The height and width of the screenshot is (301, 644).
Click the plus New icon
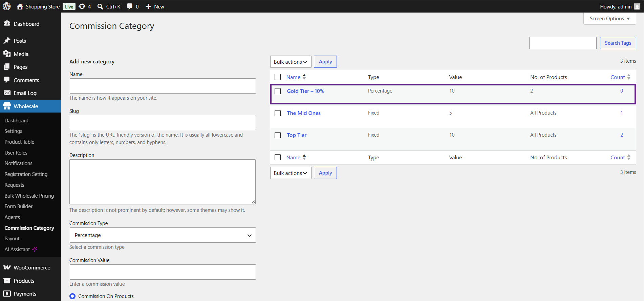tap(148, 6)
